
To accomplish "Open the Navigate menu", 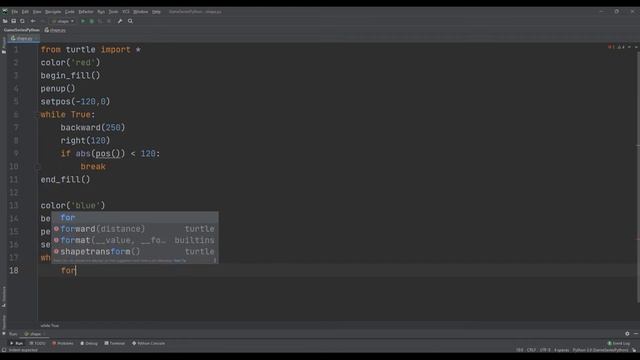I will (53, 12).
